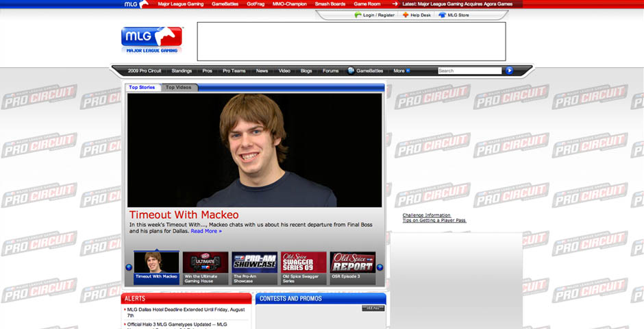Click Tips on Getting a Player Pass link
Image resolution: width=644 pixels, height=329 pixels.
coord(434,221)
